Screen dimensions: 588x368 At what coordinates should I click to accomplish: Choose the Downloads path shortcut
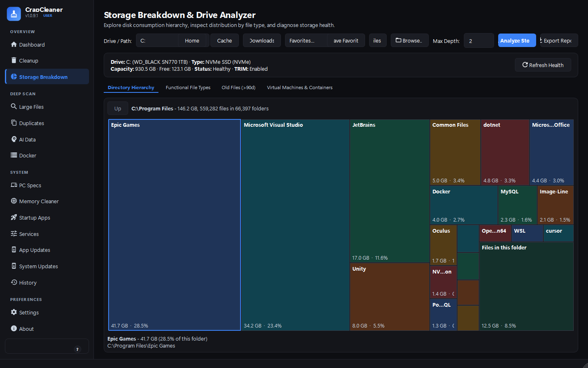[262, 40]
